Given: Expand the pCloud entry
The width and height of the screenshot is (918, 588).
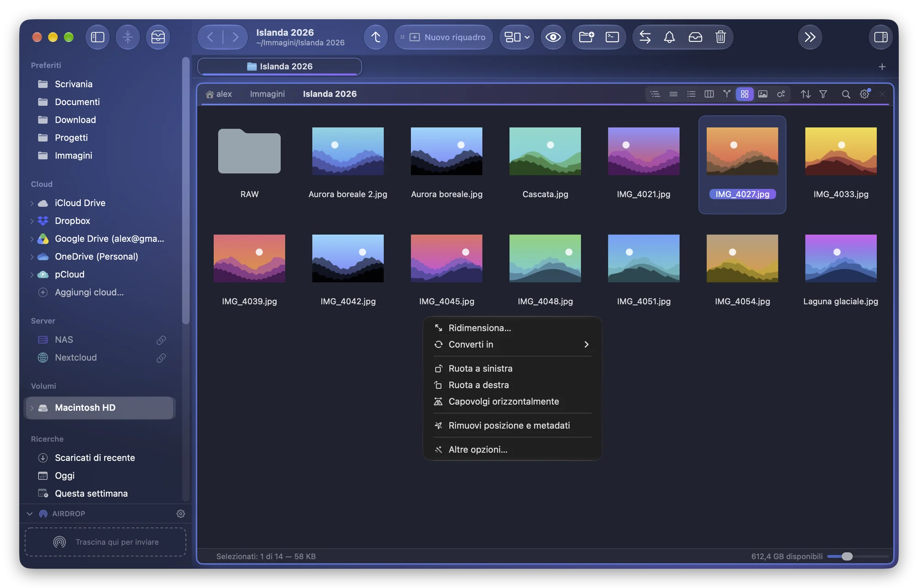Looking at the screenshot, I should pyautogui.click(x=32, y=274).
